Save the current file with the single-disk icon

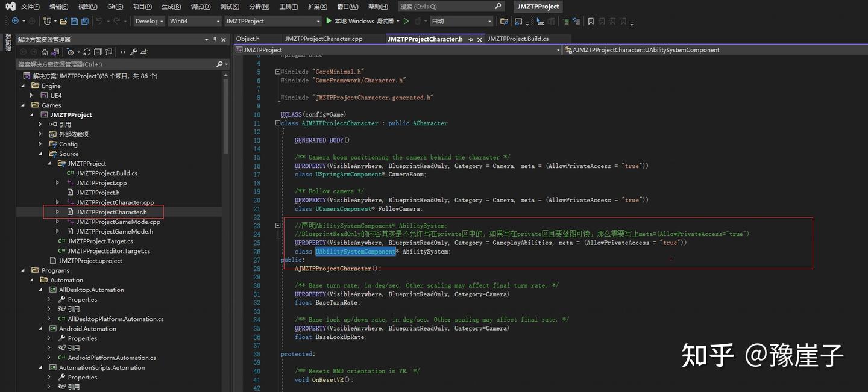coord(74,21)
